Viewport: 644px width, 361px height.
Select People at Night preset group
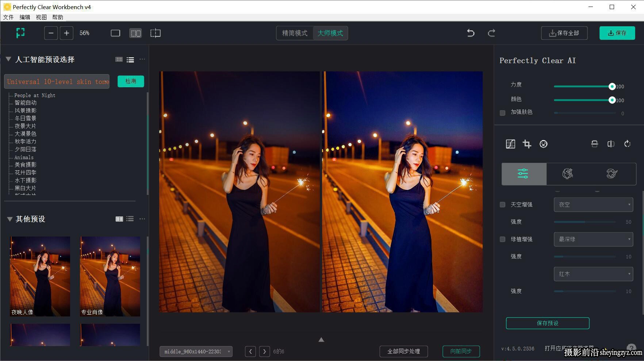pyautogui.click(x=35, y=95)
